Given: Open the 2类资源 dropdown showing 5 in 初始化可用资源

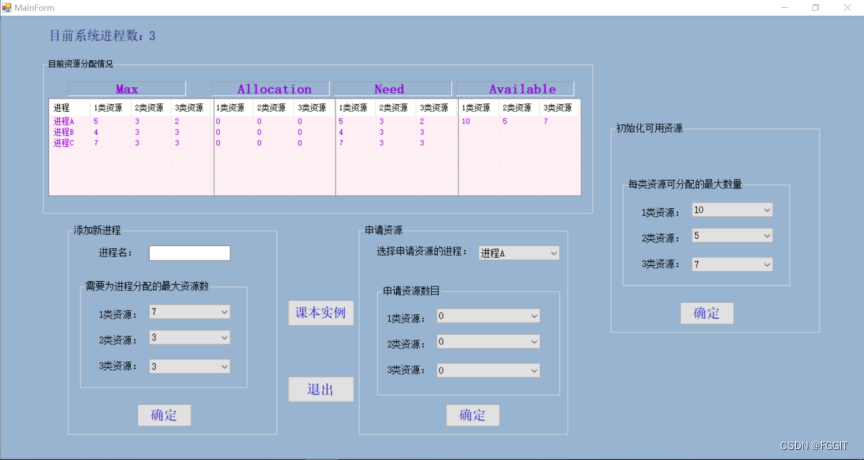Looking at the screenshot, I should [x=732, y=236].
